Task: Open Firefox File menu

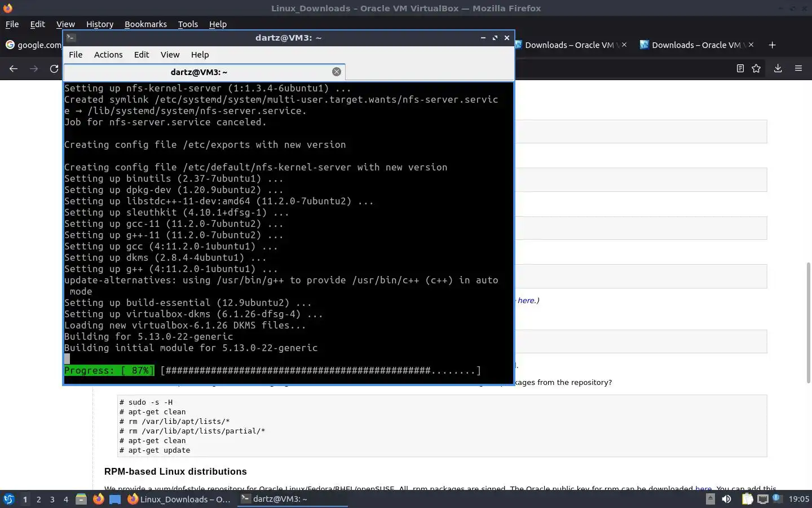Action: pos(12,24)
